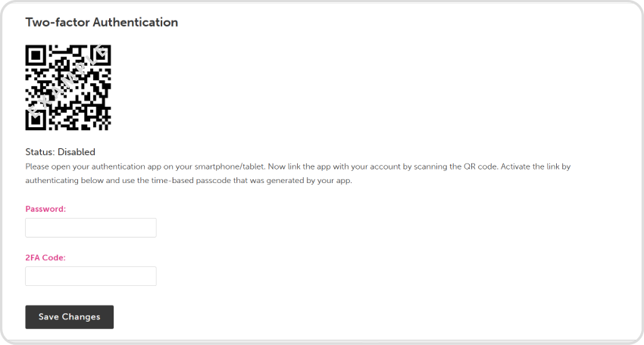Screen dimensions: 644x345
Task: Select the Two-factor Authentication heading
Action: click(102, 23)
